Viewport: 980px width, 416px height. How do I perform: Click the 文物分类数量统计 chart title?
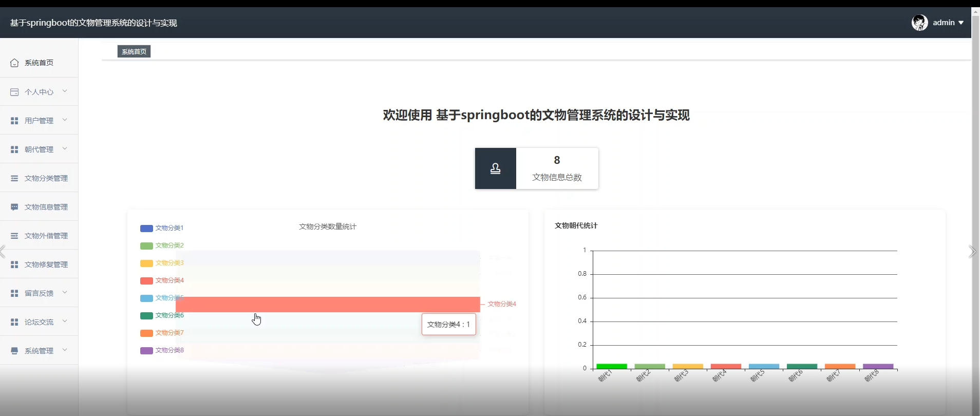(328, 226)
